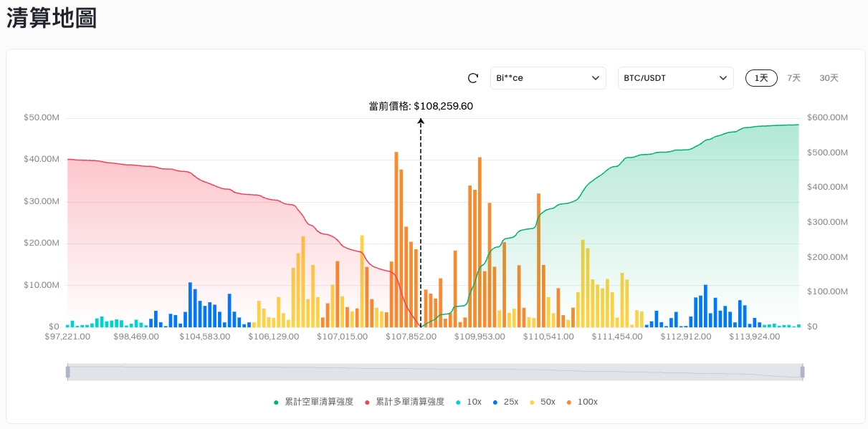Click the tallest yellow bar near $111,454.00
Image resolution: width=868 pixels, height=429 pixels.
[583, 284]
